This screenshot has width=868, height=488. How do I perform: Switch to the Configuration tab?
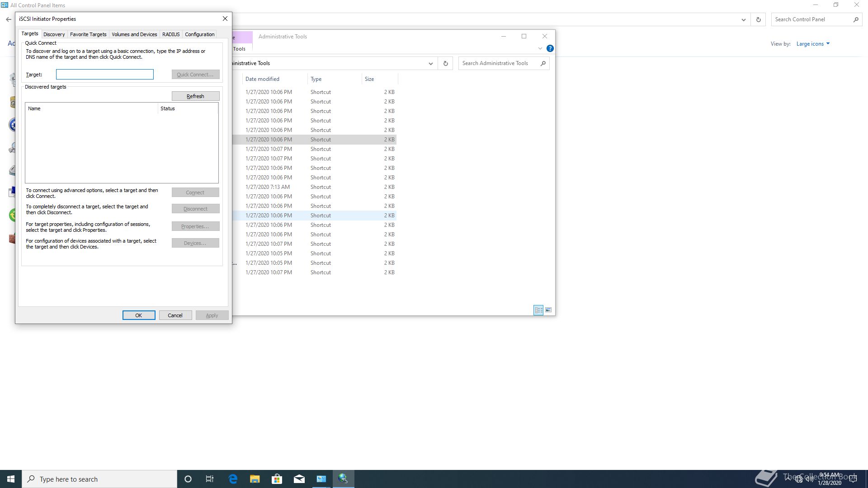coord(199,34)
